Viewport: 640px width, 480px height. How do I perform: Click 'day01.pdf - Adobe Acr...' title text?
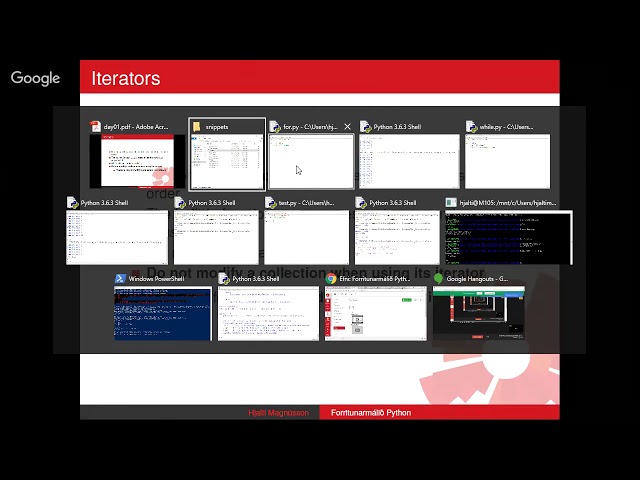tap(136, 127)
